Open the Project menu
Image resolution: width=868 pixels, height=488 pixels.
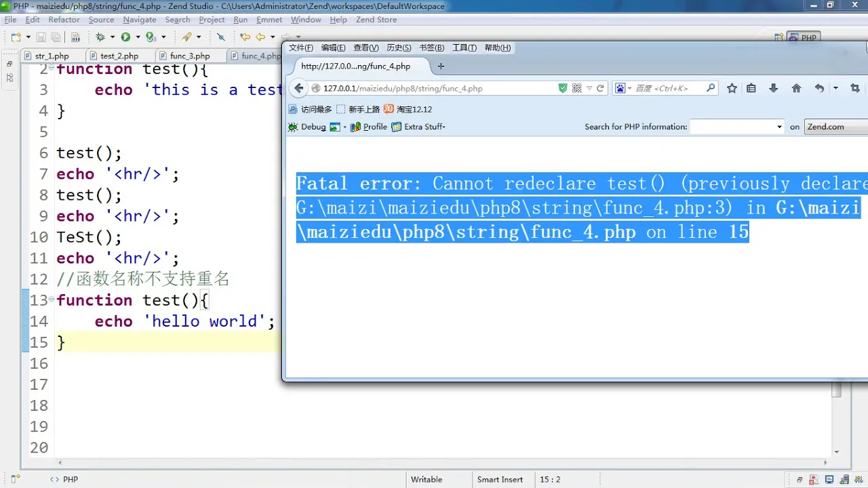click(212, 20)
